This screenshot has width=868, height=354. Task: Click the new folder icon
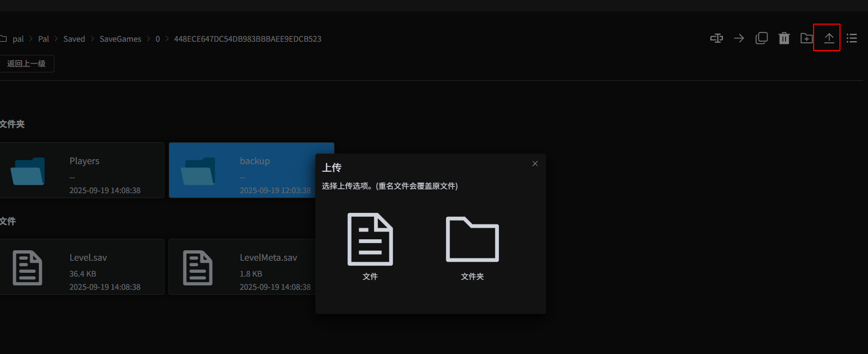pyautogui.click(x=806, y=38)
